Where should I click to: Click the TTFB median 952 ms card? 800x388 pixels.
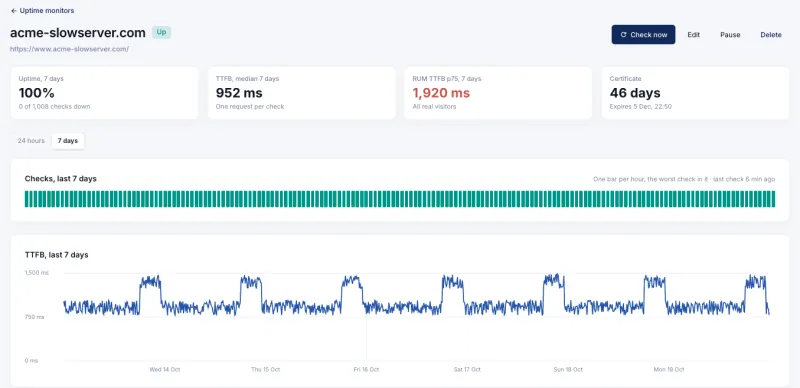302,93
